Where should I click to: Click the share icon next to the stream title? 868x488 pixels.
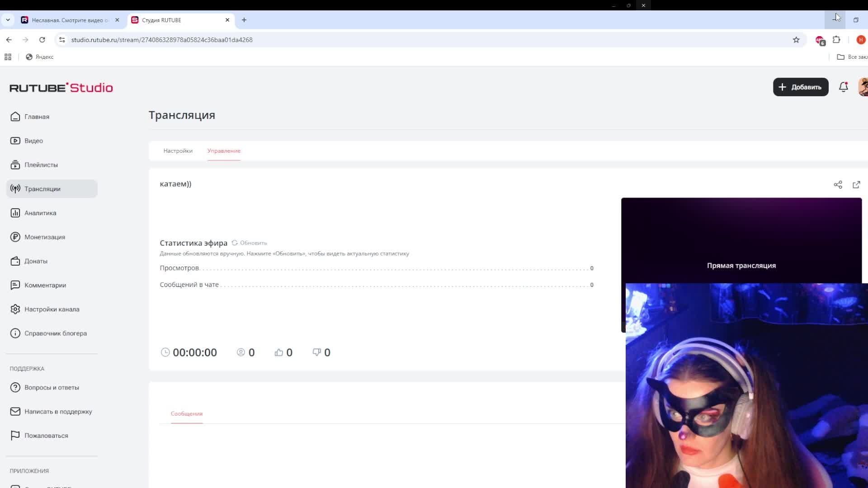click(x=838, y=185)
